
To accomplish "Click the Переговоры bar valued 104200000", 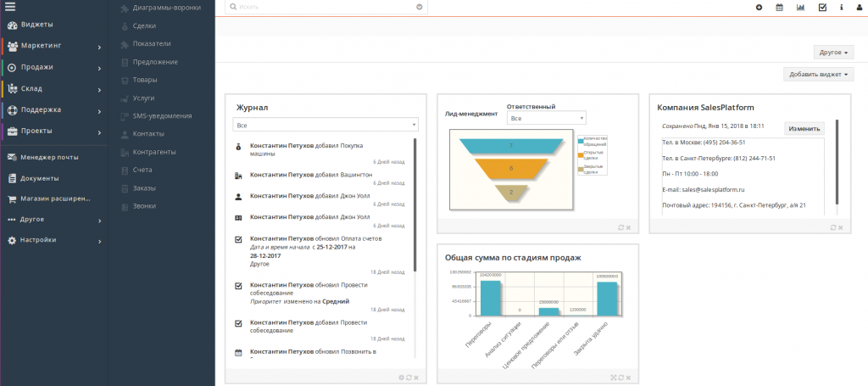I will point(490,299).
